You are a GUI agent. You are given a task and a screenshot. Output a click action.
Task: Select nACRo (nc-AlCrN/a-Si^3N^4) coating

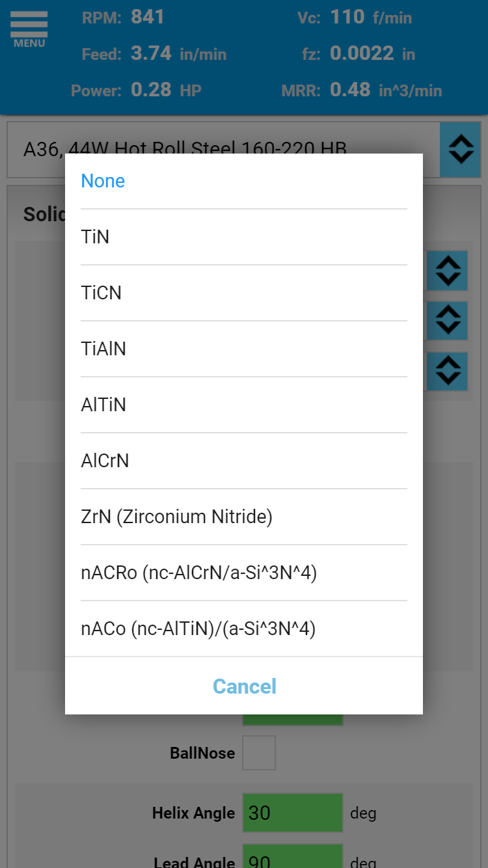click(244, 573)
